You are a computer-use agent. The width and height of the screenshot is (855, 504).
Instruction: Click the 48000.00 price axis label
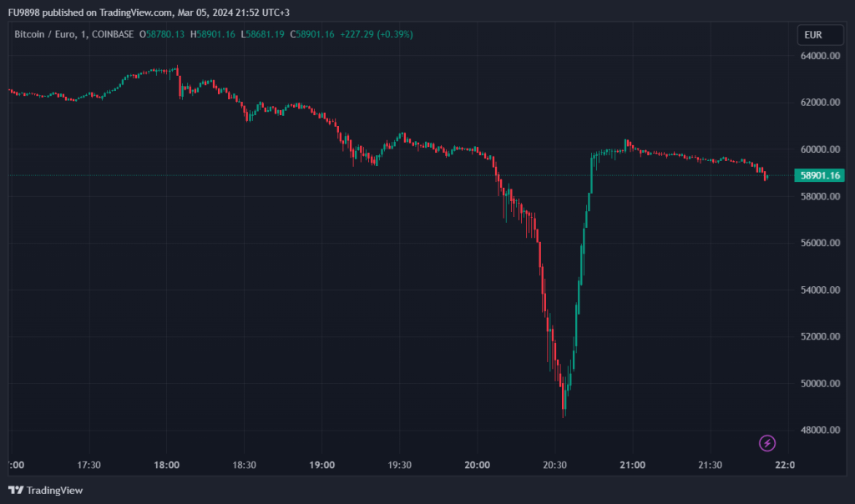819,431
